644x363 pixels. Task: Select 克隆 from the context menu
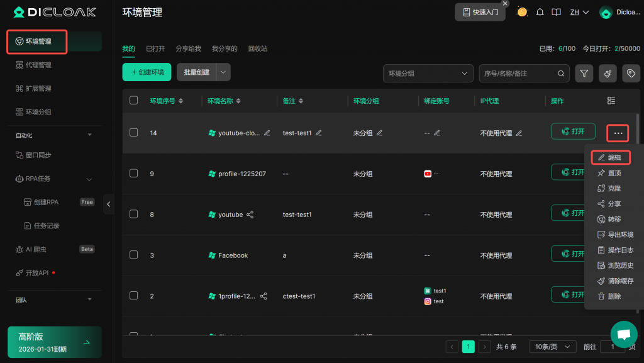(x=614, y=188)
